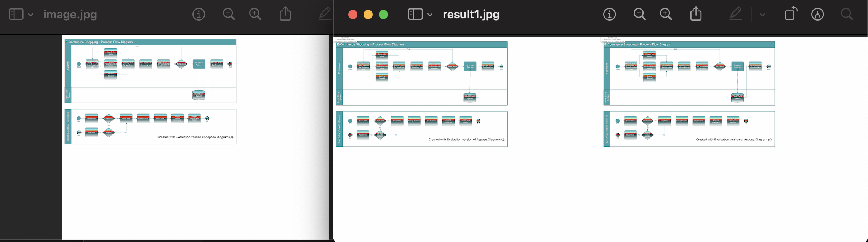Click the green full-screen button
The width and height of the screenshot is (868, 242).
click(x=383, y=15)
